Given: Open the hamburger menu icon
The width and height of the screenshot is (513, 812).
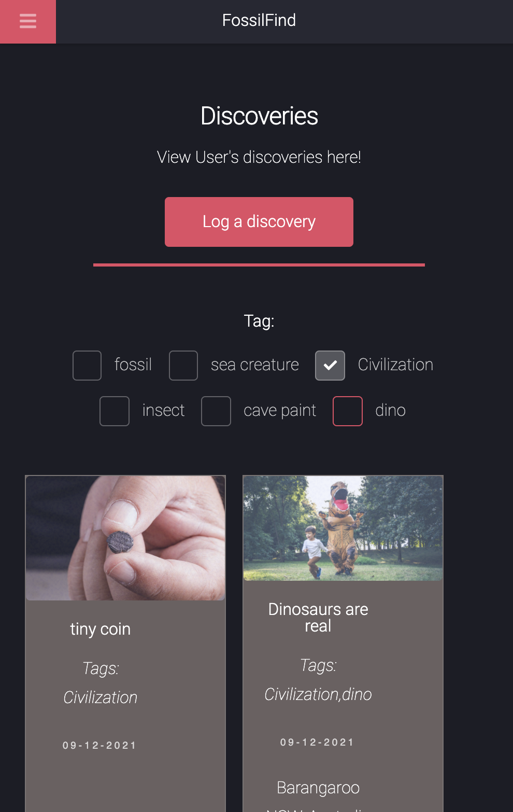Looking at the screenshot, I should tap(28, 21).
